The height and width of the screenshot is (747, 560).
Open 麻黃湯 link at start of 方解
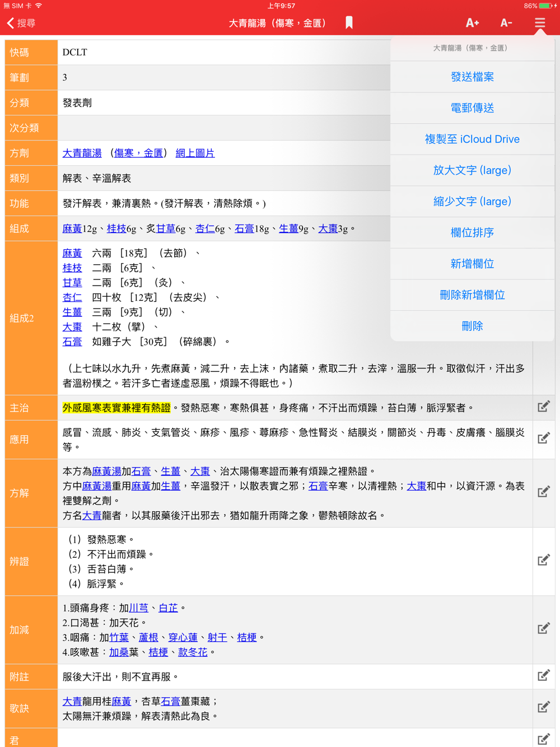107,471
